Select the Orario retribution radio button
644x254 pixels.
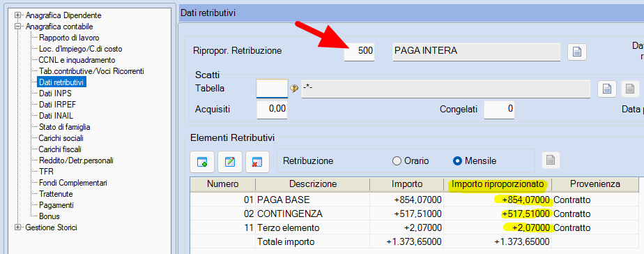pos(397,161)
